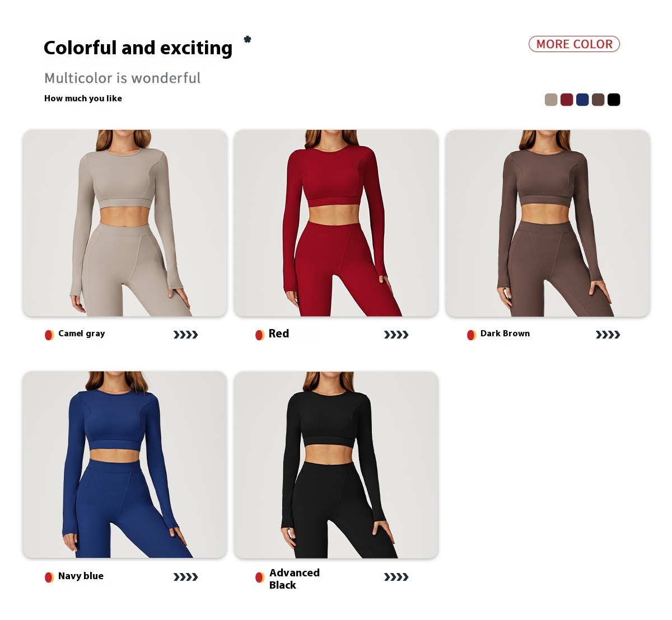Click the red dot beside Red label
This screenshot has height=620, width=672.
260,335
